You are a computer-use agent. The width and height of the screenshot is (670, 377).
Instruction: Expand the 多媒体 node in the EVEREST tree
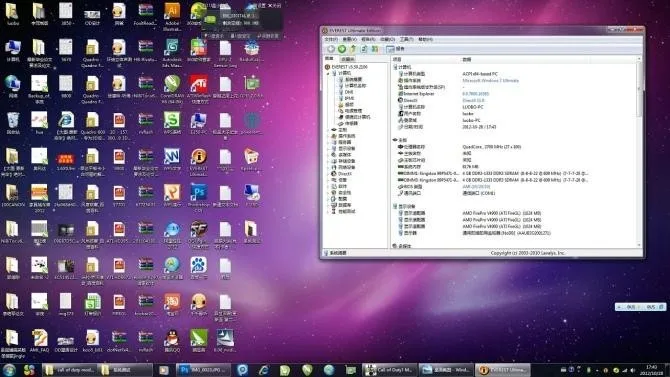(328, 155)
